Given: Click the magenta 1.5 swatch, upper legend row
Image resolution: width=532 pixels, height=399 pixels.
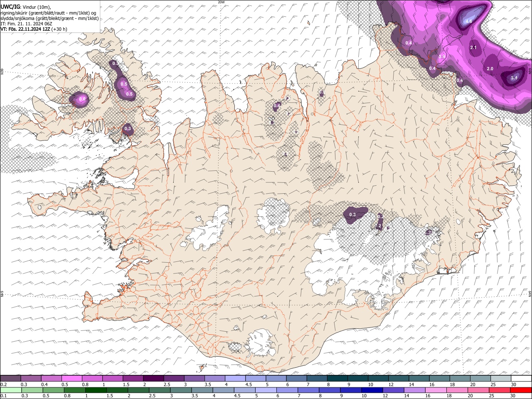Looking at the screenshot, I should [x=133, y=378].
